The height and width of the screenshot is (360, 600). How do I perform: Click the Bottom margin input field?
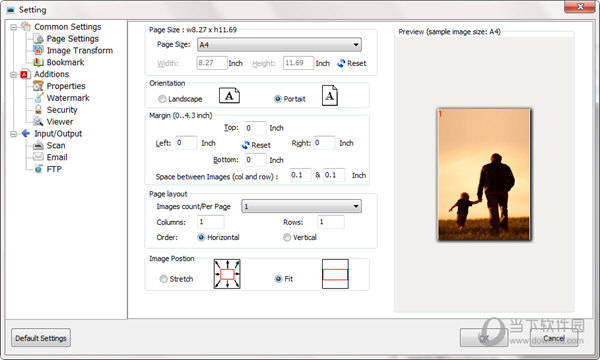click(x=255, y=160)
